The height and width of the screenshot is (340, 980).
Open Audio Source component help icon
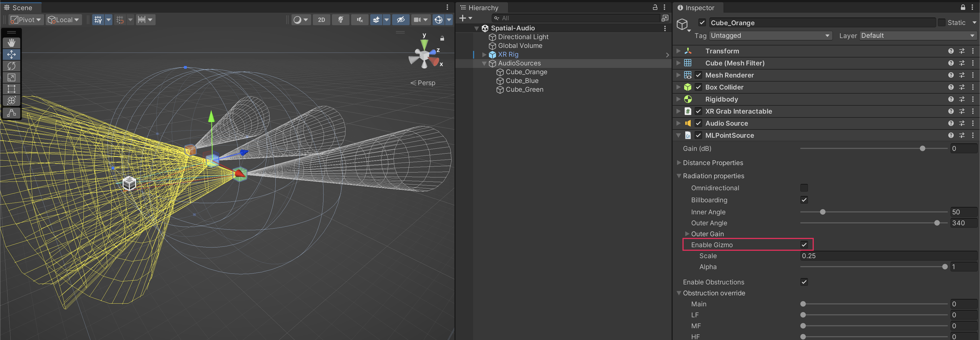pyautogui.click(x=951, y=123)
